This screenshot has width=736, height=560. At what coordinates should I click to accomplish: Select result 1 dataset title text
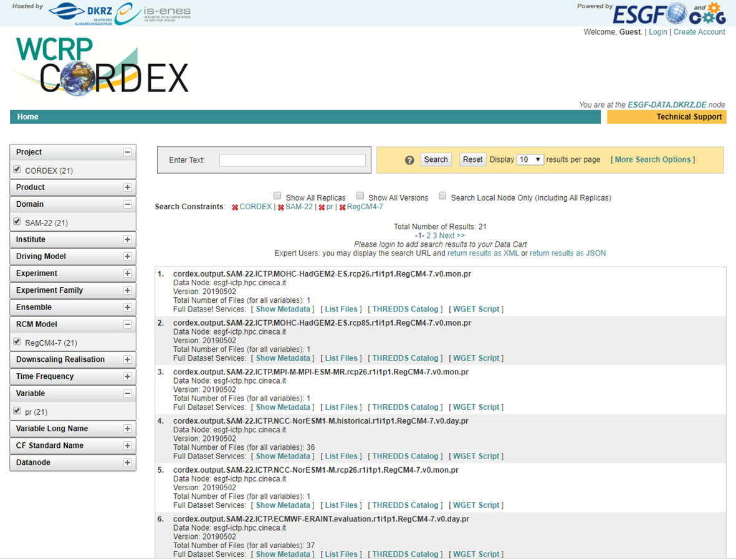pos(322,274)
